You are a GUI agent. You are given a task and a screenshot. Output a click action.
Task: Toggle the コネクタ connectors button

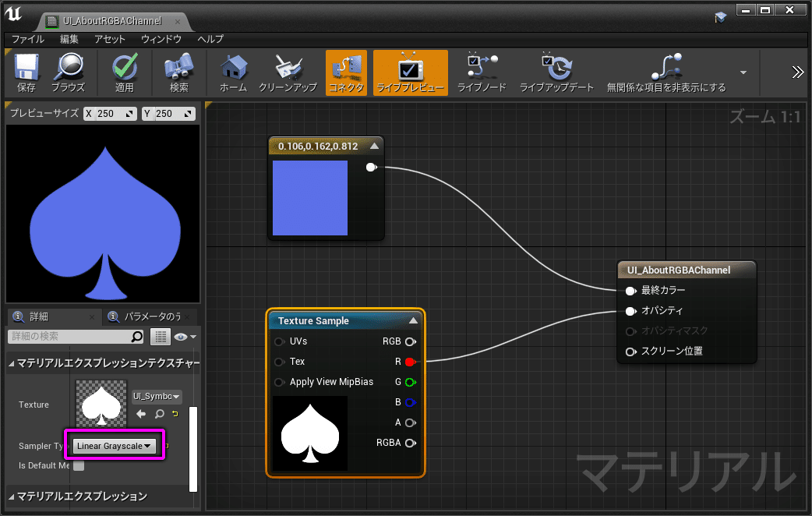click(x=347, y=73)
